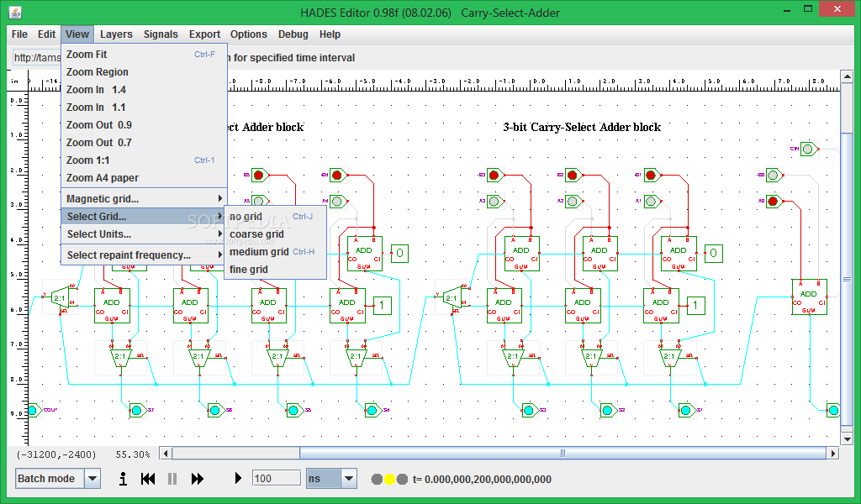861x504 pixels.
Task: Toggle red input pin of rightmost adder
Action: point(774,202)
